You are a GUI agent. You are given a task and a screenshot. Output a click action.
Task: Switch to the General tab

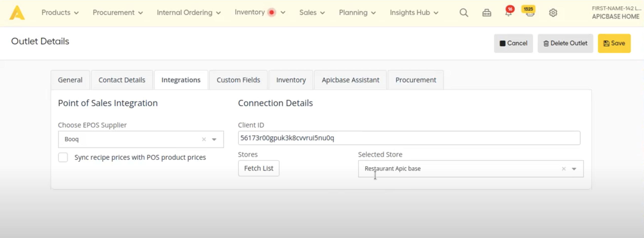tap(70, 80)
